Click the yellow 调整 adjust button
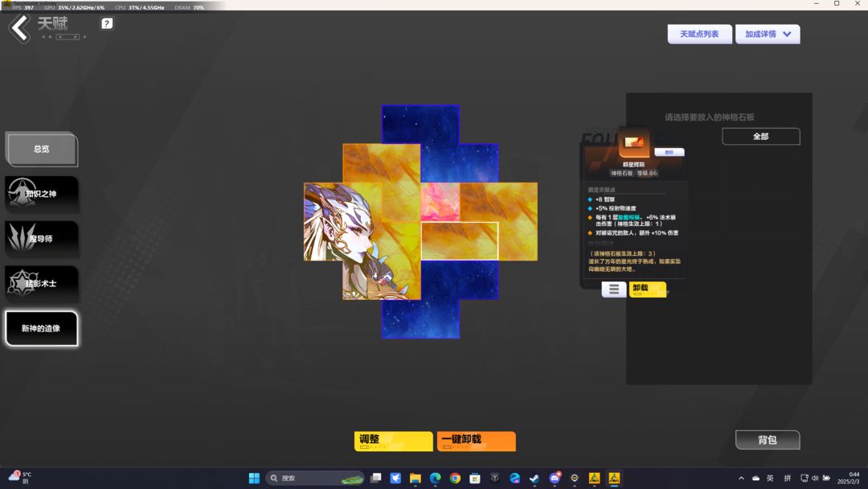The image size is (868, 489). click(x=394, y=442)
